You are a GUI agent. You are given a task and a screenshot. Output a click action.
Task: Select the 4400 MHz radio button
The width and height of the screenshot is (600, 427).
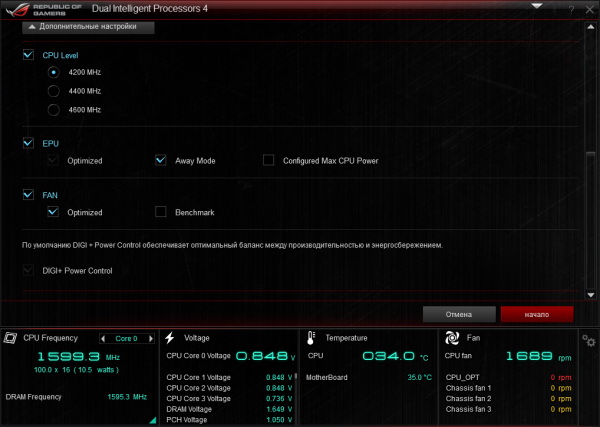[x=54, y=91]
